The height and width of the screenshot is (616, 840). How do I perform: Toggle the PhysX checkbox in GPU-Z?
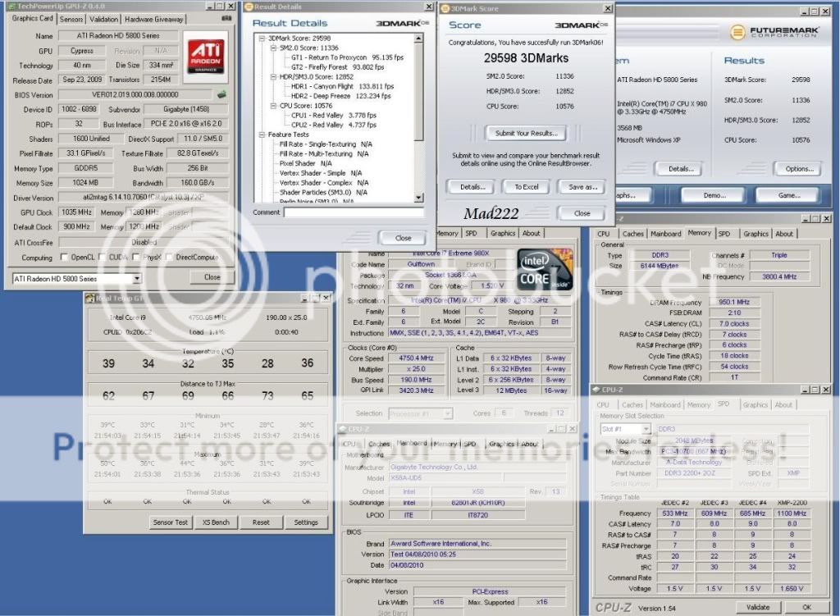(135, 257)
